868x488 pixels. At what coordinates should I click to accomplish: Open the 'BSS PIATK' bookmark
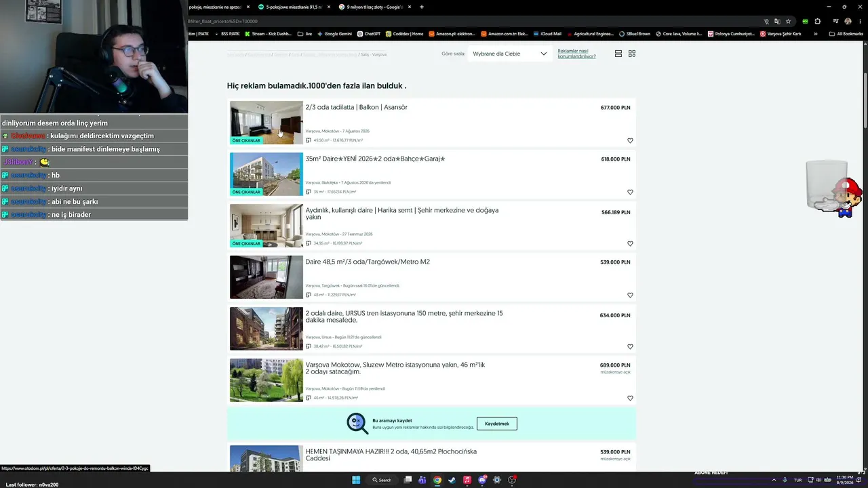point(227,34)
